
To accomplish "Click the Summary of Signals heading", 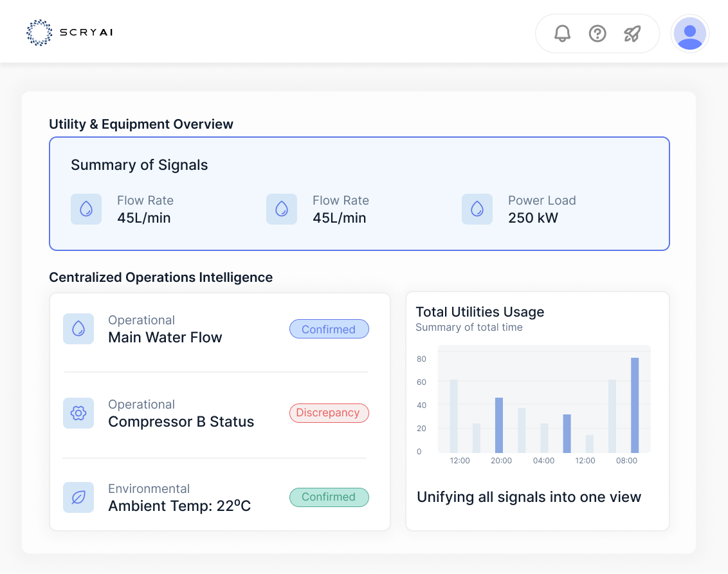I will (x=140, y=165).
